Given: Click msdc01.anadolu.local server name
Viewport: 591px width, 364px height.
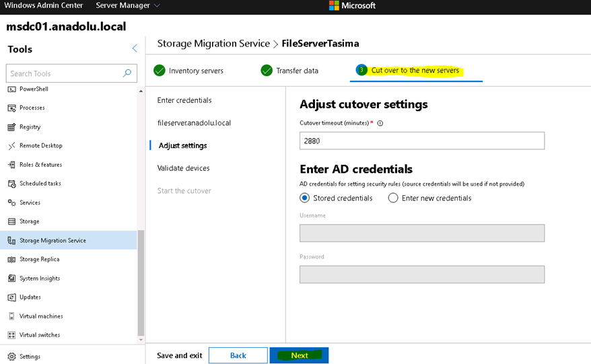Looking at the screenshot, I should coord(66,26).
